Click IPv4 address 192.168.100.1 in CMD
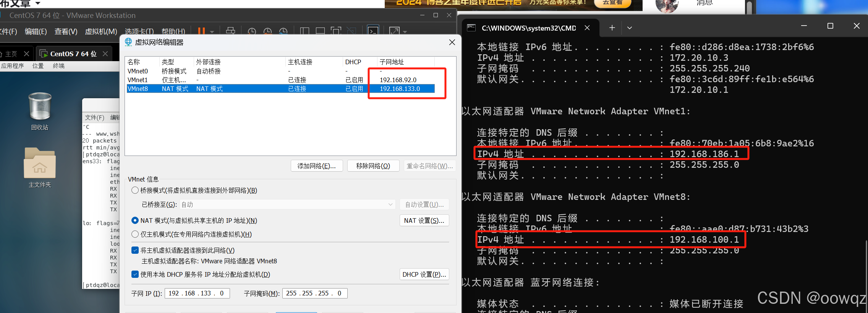 (x=704, y=240)
